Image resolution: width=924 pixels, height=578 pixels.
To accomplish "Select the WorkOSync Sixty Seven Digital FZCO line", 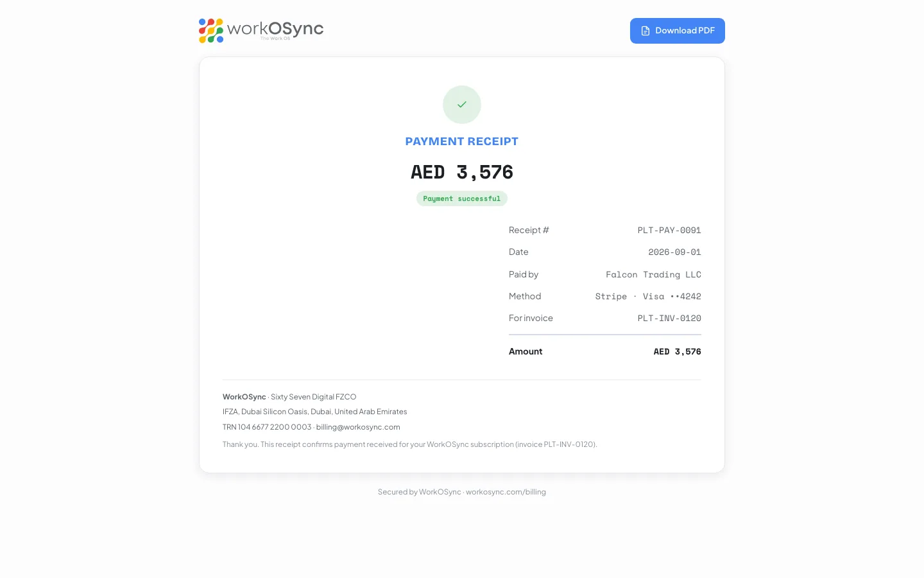I will click(x=289, y=397).
